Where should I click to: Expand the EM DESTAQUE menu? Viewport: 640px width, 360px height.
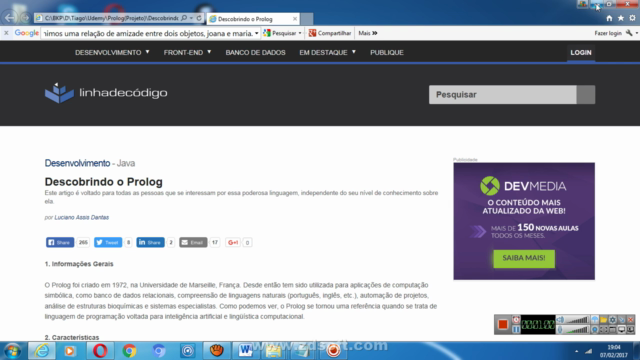tap(328, 52)
